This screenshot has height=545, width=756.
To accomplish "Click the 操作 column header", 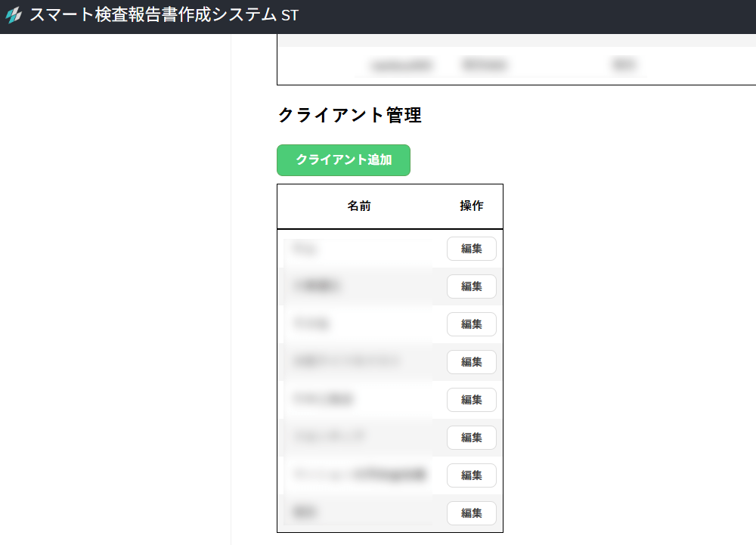I will point(471,206).
